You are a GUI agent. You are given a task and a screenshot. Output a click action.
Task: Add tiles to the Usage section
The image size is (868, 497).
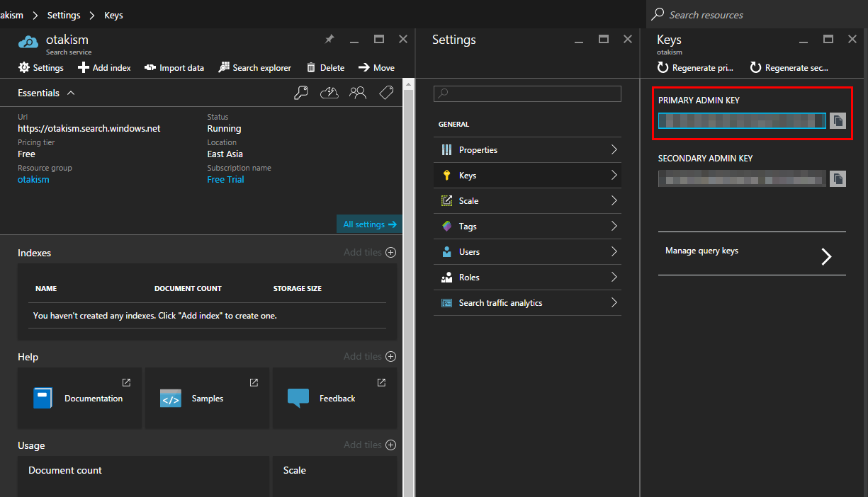370,445
